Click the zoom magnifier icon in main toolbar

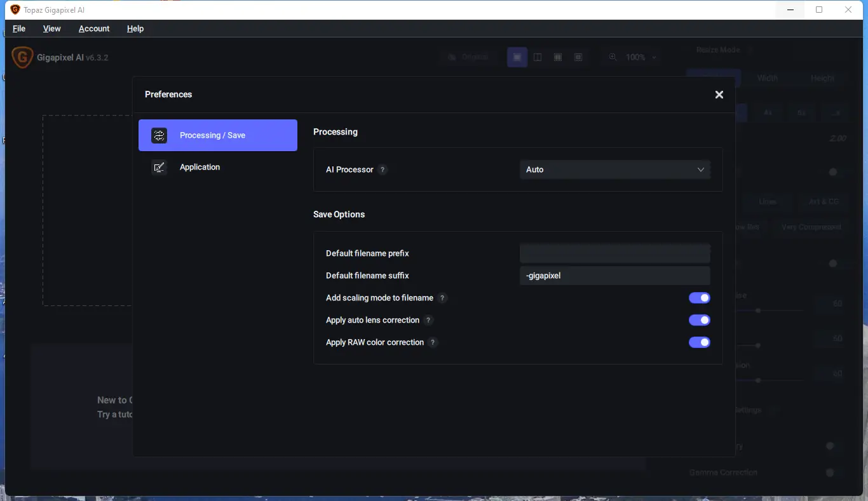coord(613,57)
